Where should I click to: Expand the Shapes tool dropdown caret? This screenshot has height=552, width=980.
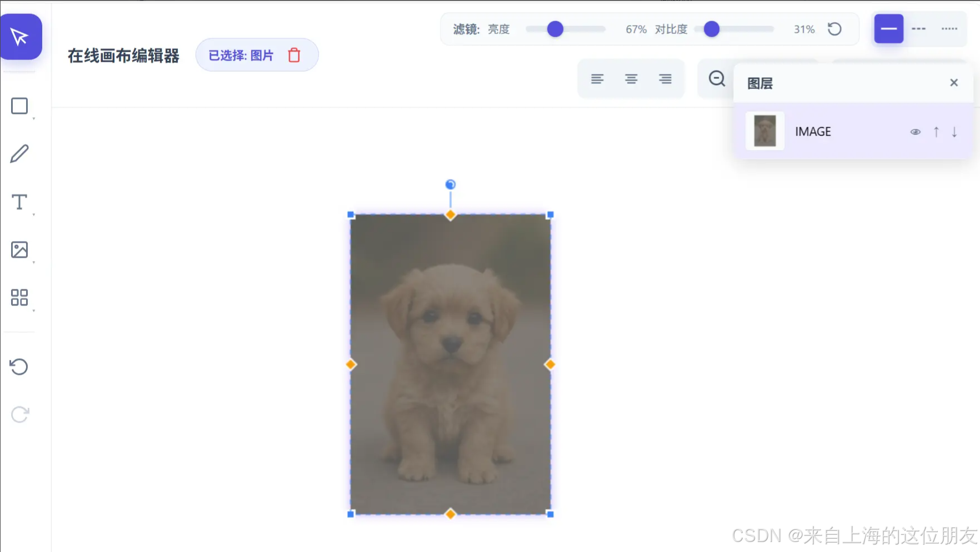click(x=33, y=310)
